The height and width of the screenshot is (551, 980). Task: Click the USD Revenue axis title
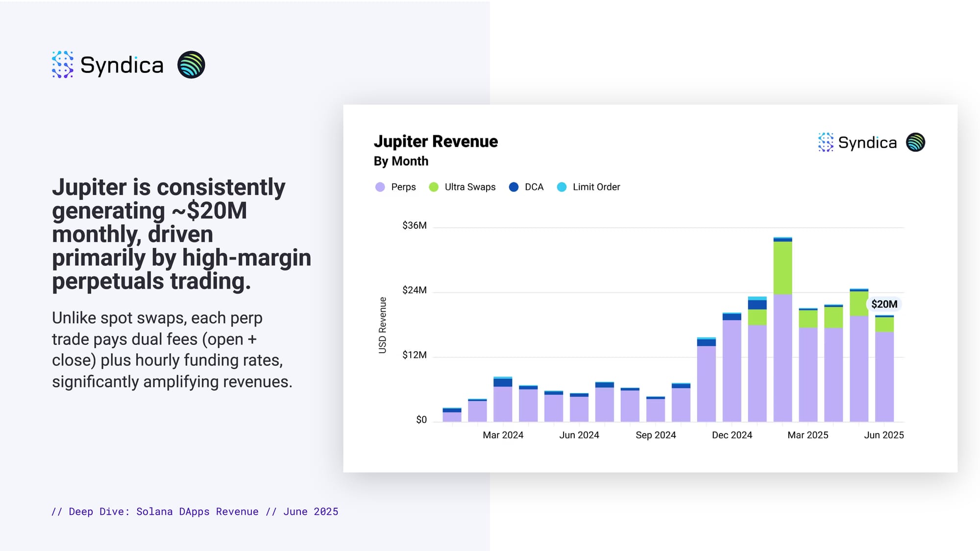coord(383,325)
